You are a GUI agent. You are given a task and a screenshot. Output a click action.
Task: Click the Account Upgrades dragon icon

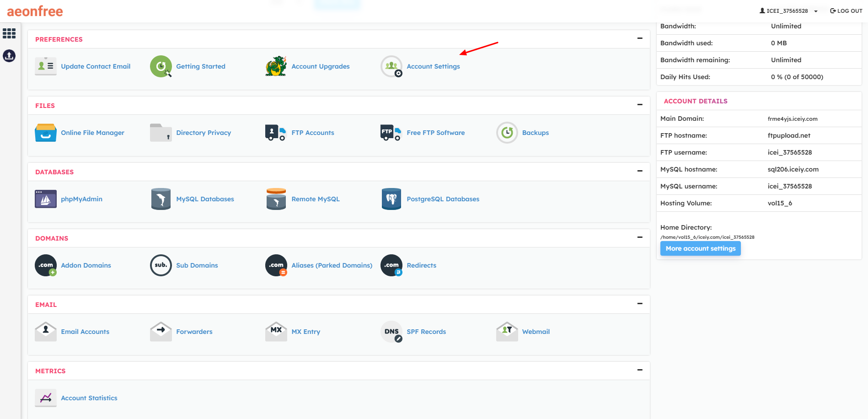click(x=276, y=66)
